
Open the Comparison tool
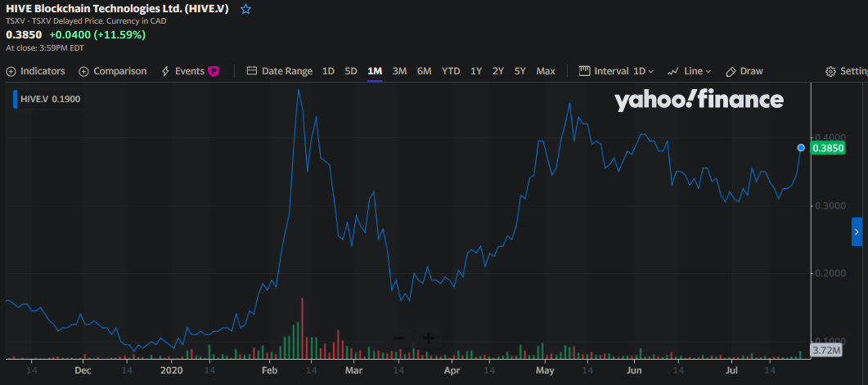point(113,71)
